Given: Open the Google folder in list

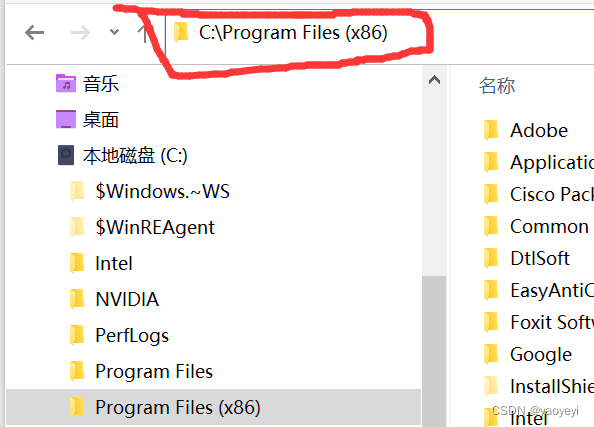Looking at the screenshot, I should click(x=528, y=354).
